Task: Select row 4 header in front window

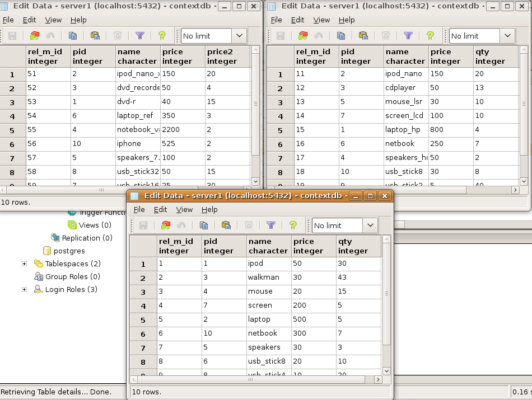Action: [x=143, y=306]
